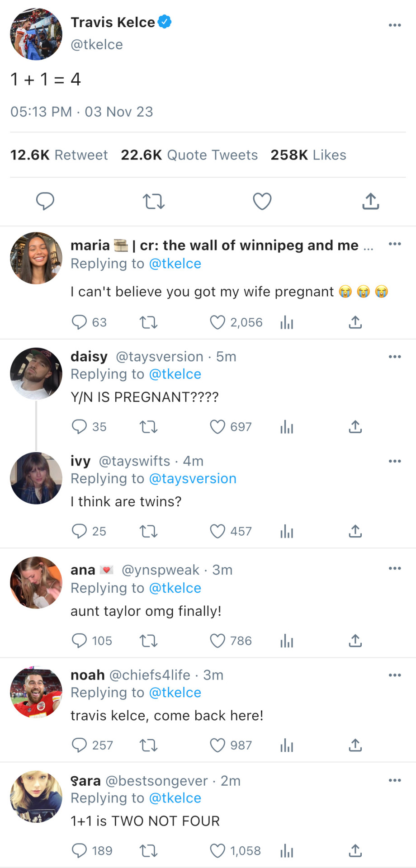Image resolution: width=416 pixels, height=868 pixels.
Task: Share noah's 'come back here!' reply
Action: tap(355, 745)
